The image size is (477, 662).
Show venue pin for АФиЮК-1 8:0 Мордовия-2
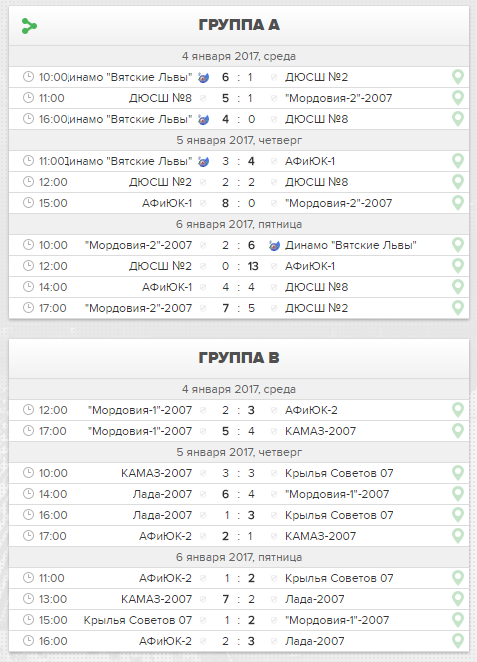pos(458,203)
